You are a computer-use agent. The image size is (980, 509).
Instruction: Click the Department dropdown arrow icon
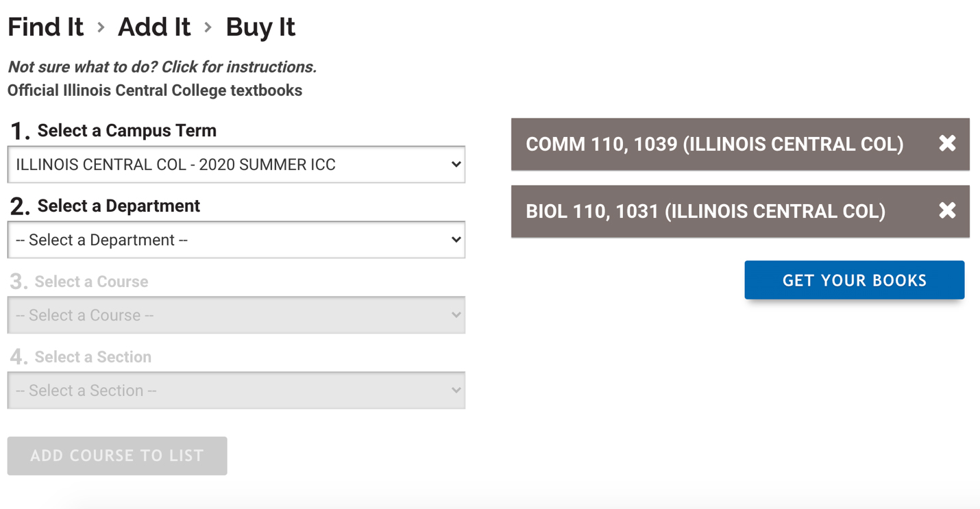tap(456, 240)
